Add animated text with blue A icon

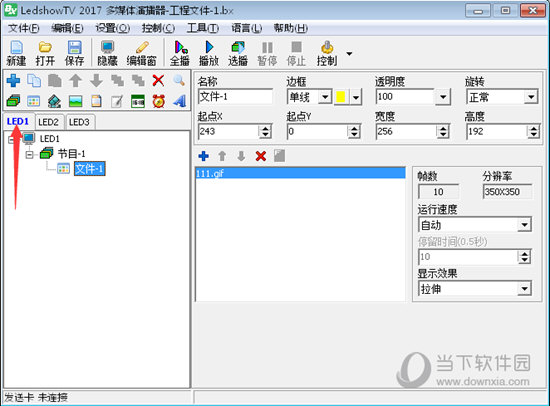point(179,101)
